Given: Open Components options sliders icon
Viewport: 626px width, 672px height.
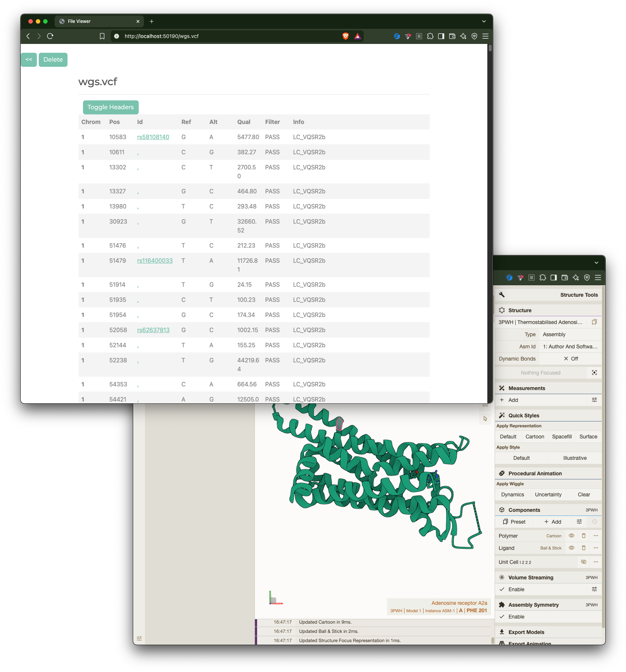Looking at the screenshot, I should pyautogui.click(x=579, y=522).
